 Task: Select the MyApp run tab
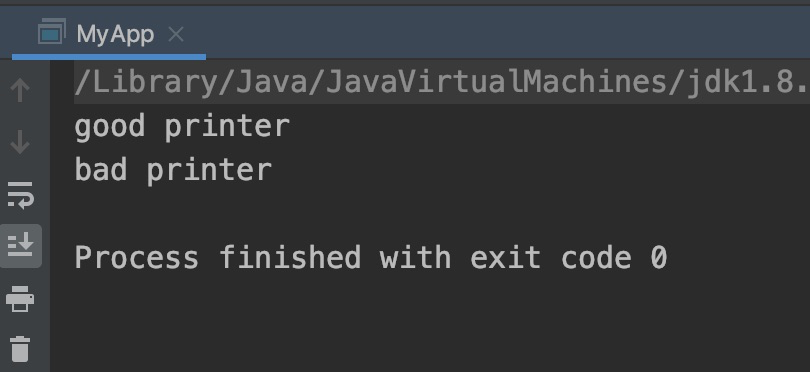pyautogui.click(x=109, y=35)
